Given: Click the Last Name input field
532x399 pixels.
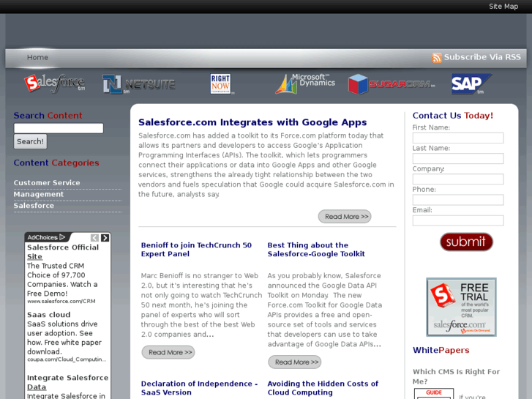Looking at the screenshot, I should pyautogui.click(x=458, y=159).
